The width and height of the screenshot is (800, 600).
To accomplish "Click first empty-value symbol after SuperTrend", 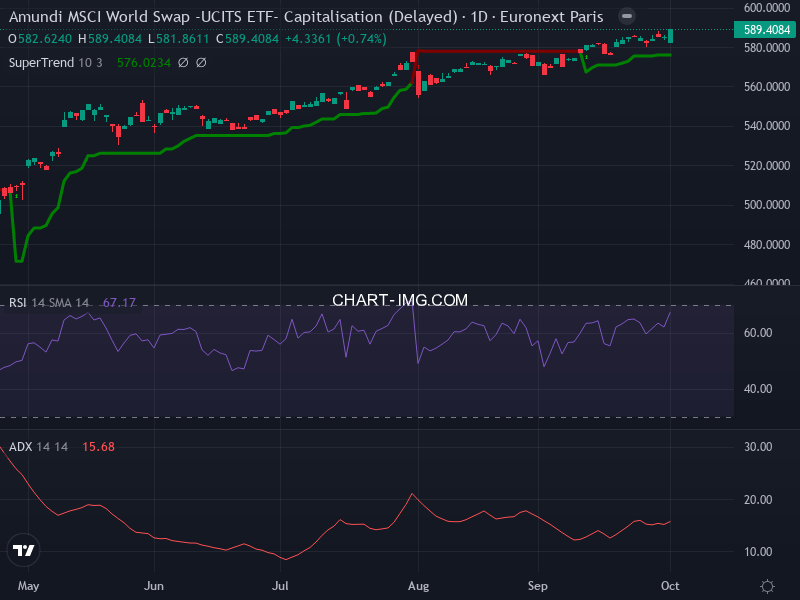I will (184, 63).
